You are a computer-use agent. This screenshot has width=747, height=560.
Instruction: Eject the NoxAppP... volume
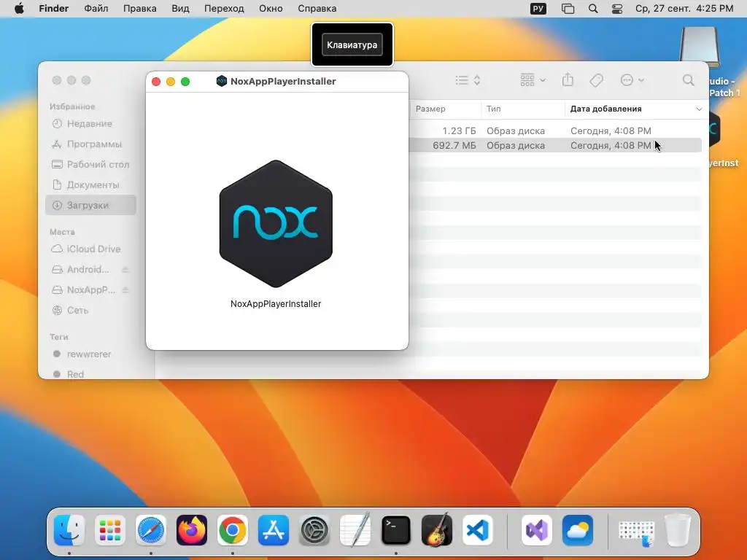click(x=125, y=290)
